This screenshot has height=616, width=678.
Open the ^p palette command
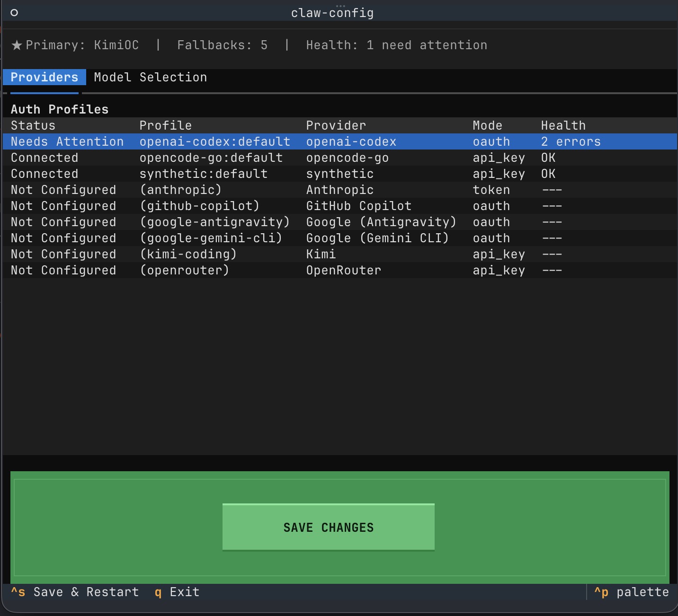pos(632,592)
